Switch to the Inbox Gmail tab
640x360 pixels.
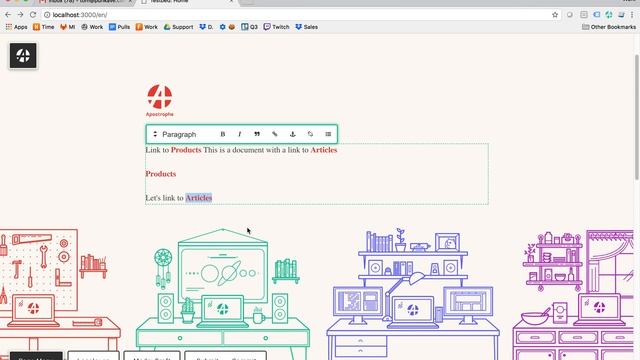[x=86, y=2]
